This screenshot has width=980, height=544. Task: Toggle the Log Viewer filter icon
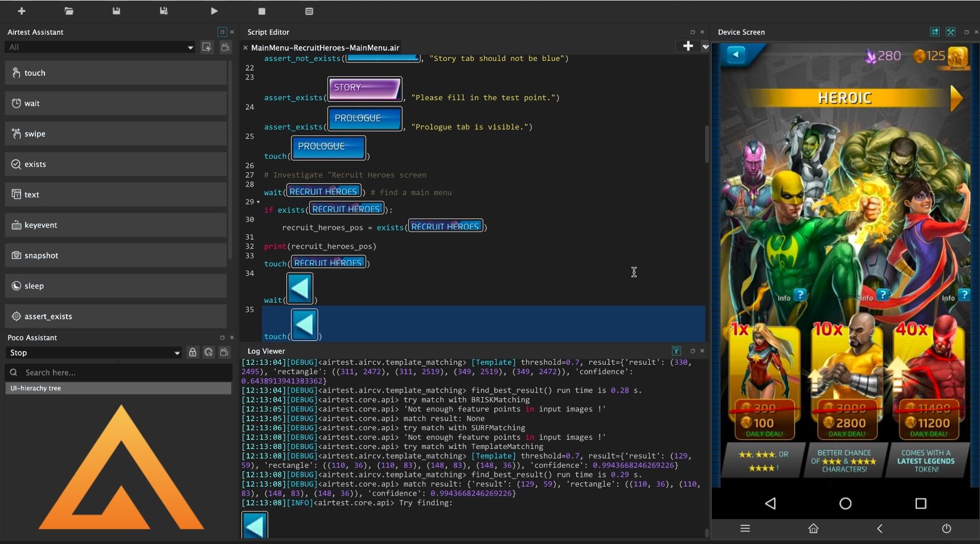click(x=676, y=351)
